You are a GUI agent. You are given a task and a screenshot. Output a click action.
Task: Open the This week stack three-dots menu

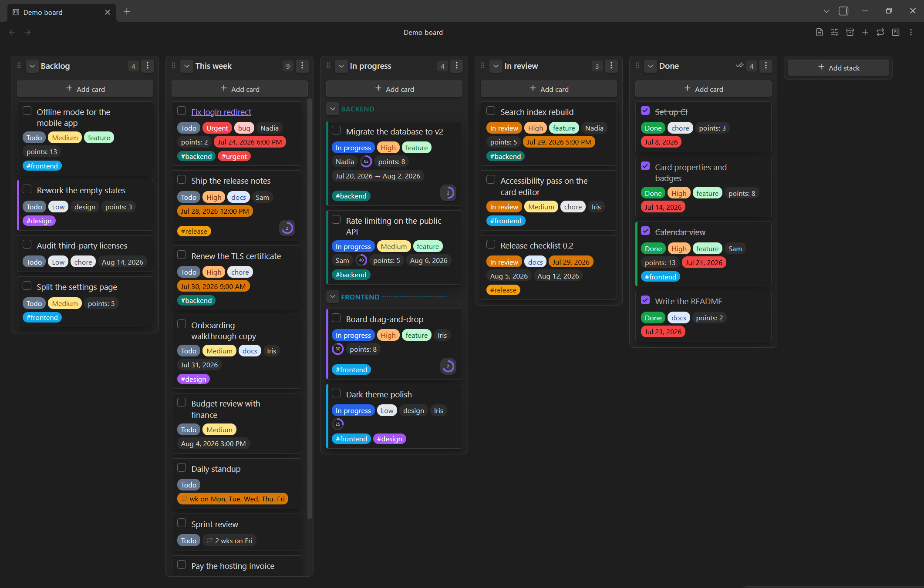point(302,66)
